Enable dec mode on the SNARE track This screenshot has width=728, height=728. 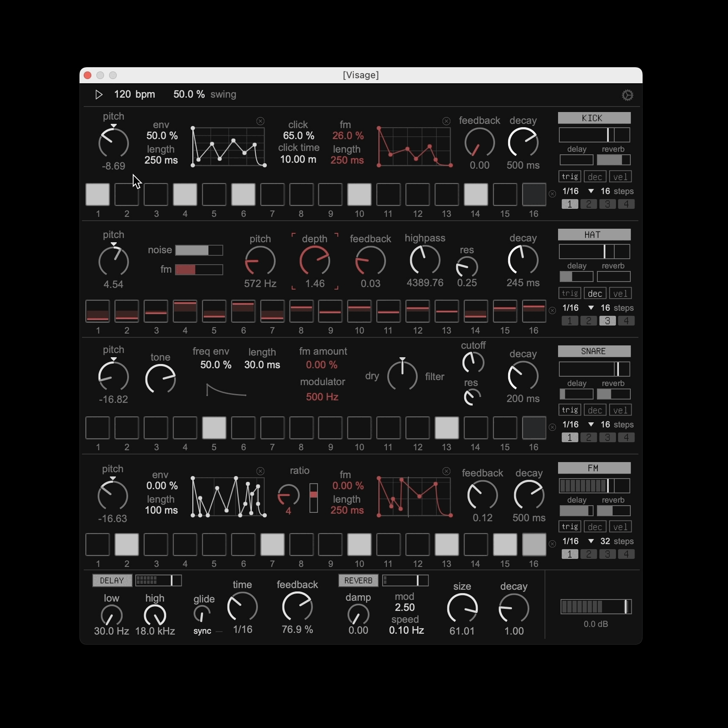click(594, 410)
